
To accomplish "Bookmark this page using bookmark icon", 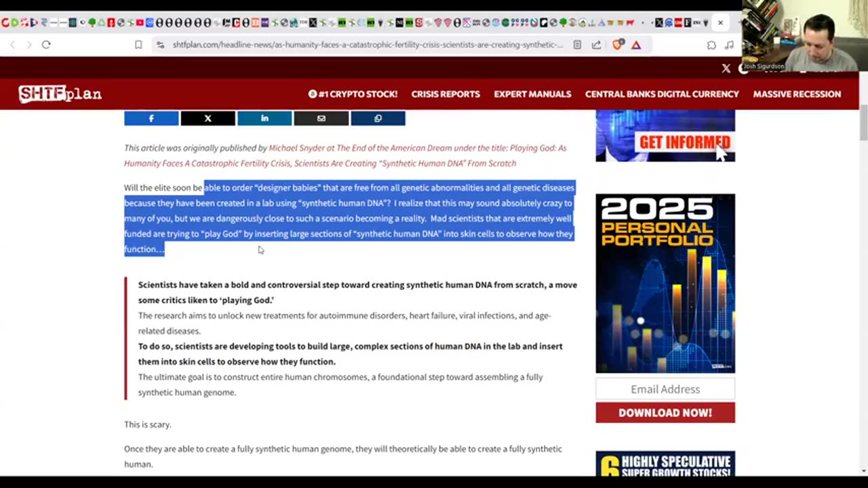I will click(138, 45).
